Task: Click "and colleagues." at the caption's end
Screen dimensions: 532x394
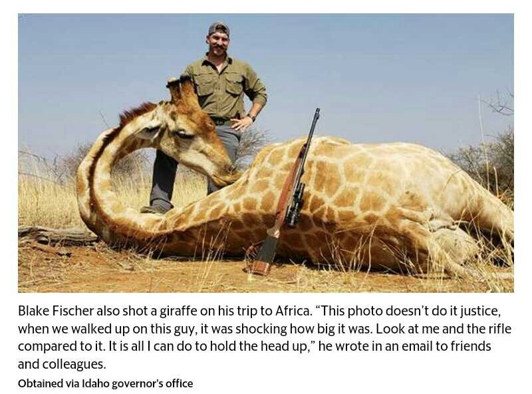Action: 62,364
